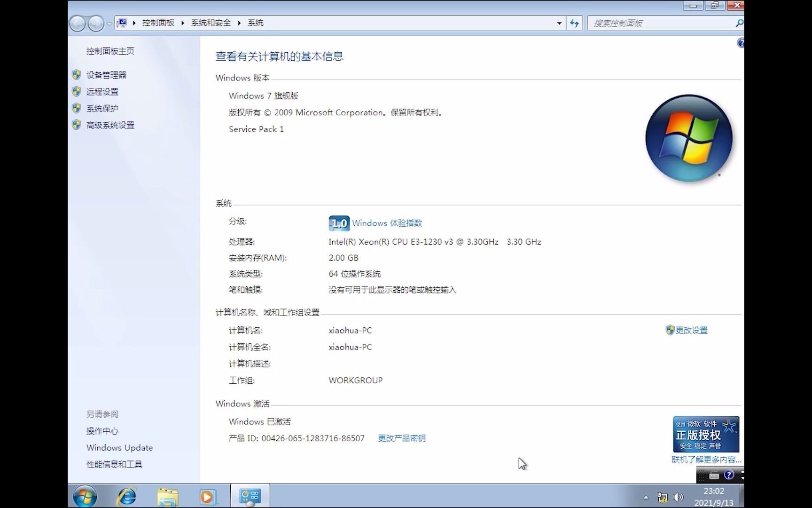The height and width of the screenshot is (508, 812).
Task: Click xiaohua-PC next to 计算机全名
Action: 351,347
